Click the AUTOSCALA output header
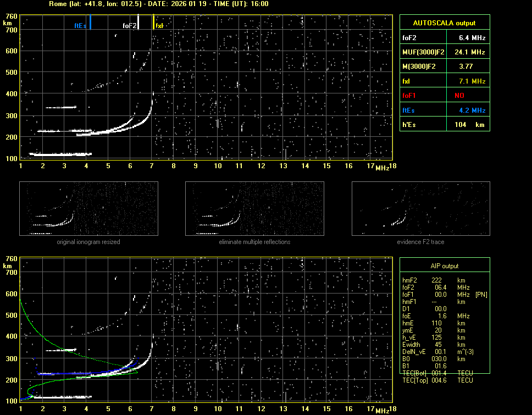 coord(444,23)
